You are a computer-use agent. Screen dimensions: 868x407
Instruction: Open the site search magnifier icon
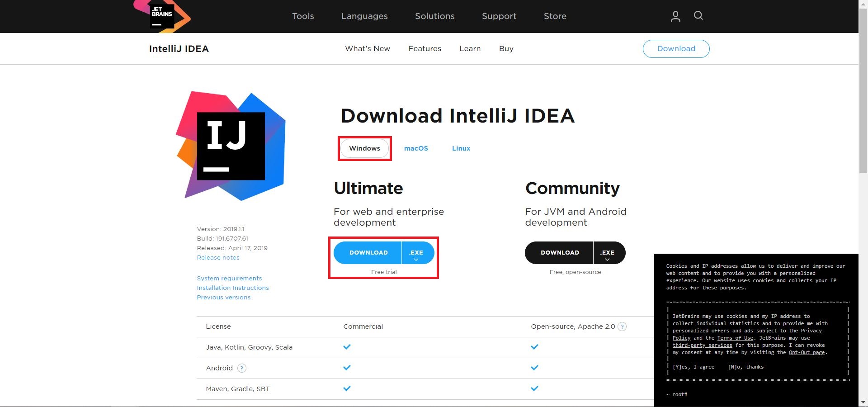[698, 16]
